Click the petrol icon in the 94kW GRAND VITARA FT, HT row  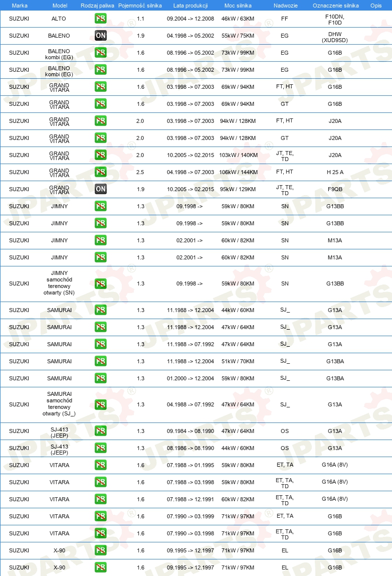click(101, 121)
